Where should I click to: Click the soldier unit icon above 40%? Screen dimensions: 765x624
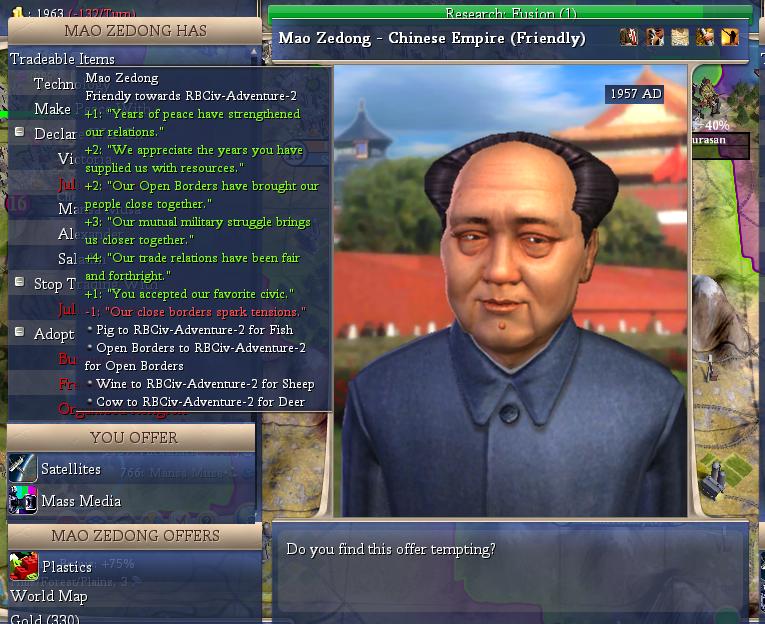tap(706, 98)
